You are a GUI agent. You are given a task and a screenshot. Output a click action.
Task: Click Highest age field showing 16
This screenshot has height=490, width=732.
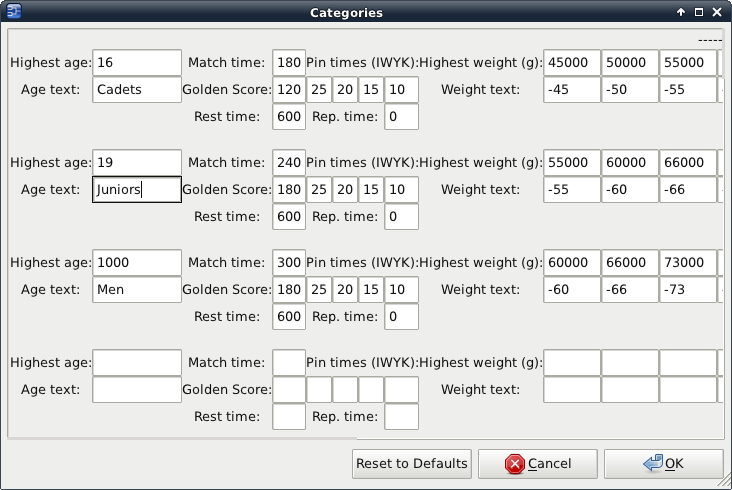coord(136,63)
